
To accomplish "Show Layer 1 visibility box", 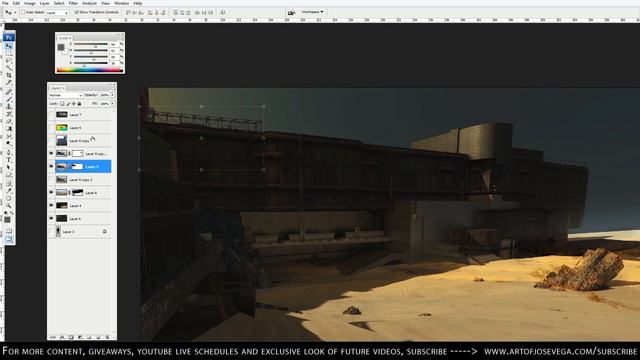I will pyautogui.click(x=51, y=232).
